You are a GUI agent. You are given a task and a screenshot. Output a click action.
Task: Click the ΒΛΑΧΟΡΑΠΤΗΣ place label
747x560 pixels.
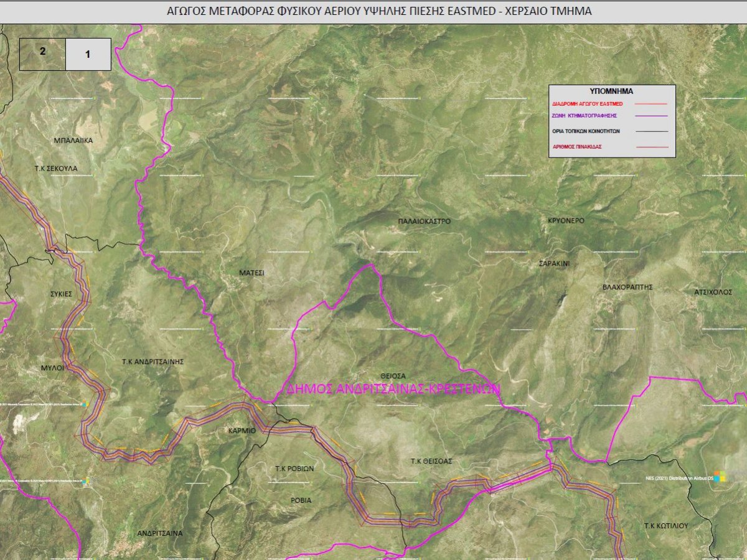627,287
